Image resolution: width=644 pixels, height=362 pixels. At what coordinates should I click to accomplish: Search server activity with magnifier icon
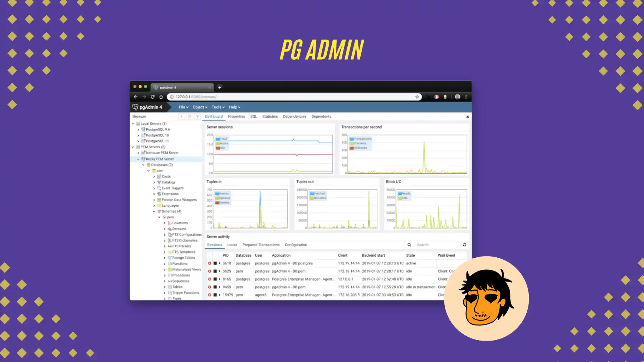coord(409,245)
